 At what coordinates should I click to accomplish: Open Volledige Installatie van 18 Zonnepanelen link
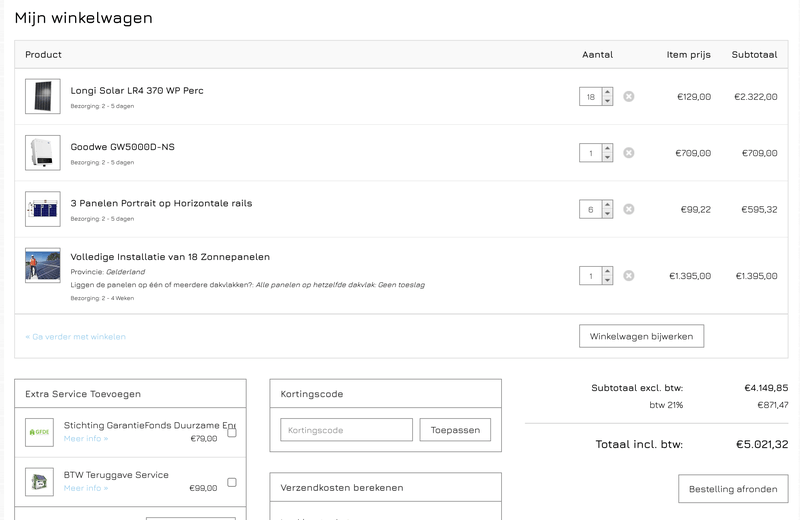pyautogui.click(x=170, y=257)
